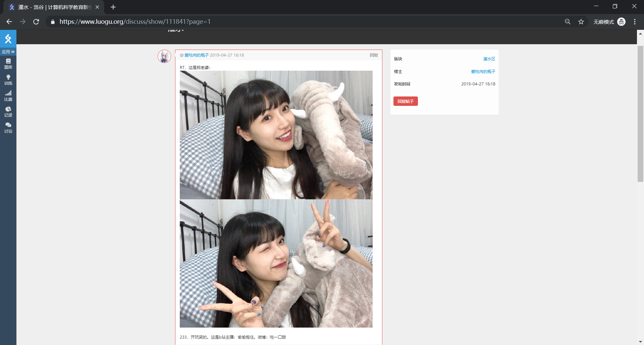
Task: Open the zoom magnifier in address bar
Action: pos(568,22)
